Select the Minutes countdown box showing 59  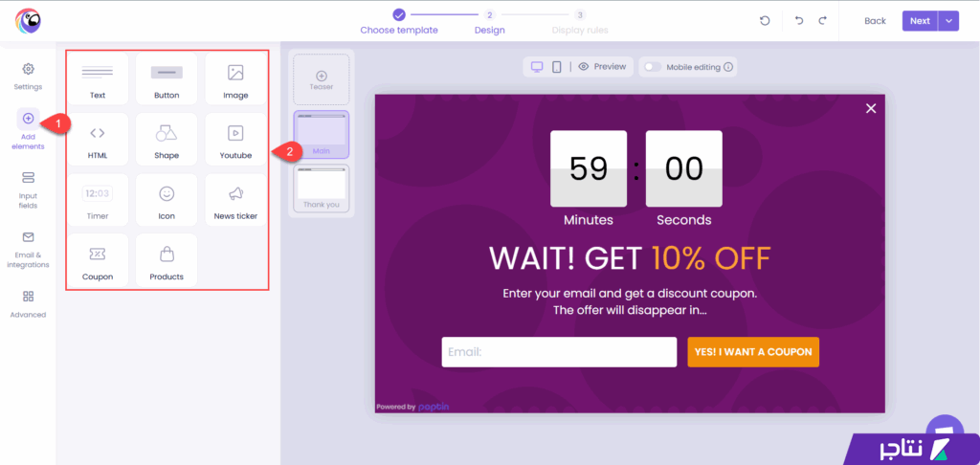589,168
